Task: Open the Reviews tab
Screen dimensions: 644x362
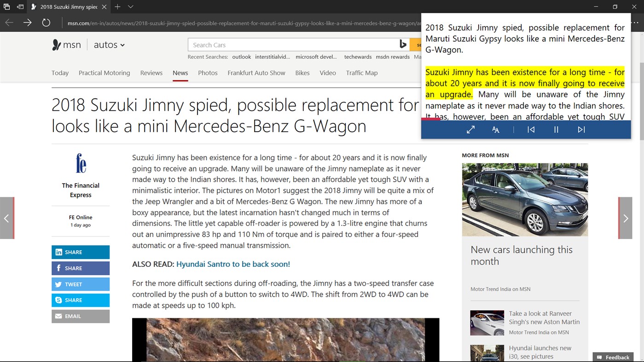Action: [151, 73]
